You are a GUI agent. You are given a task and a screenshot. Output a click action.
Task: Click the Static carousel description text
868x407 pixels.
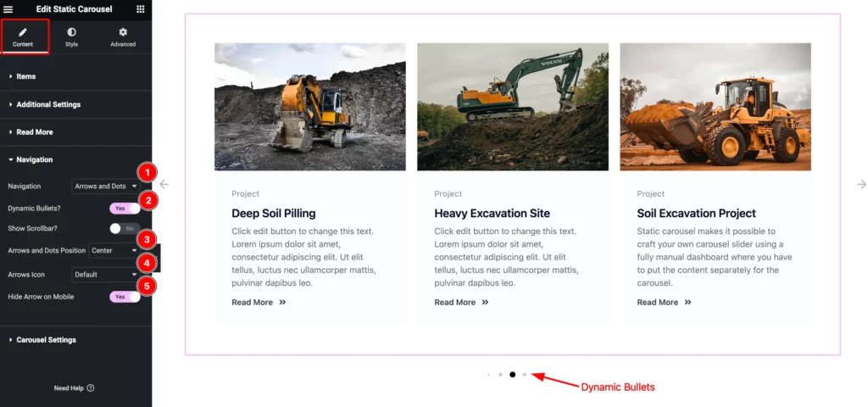pyautogui.click(x=715, y=257)
